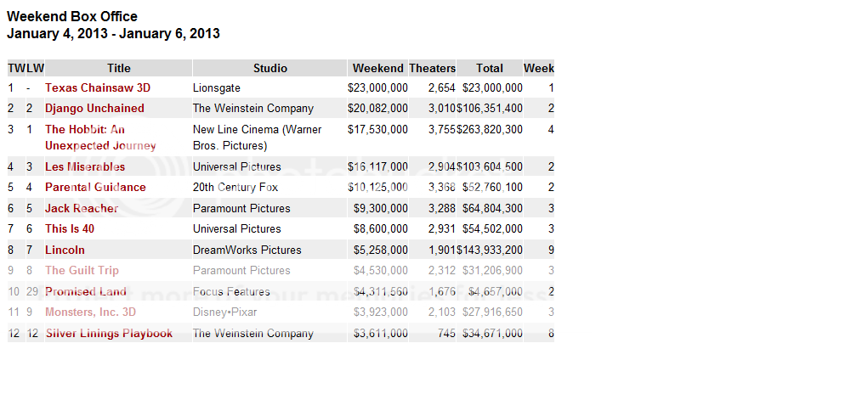
Task: Click the Promised Land movie link
Action: click(x=86, y=292)
